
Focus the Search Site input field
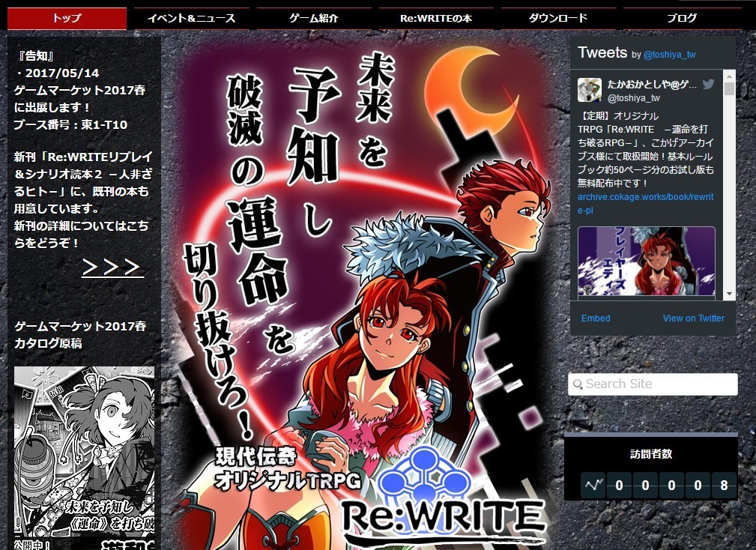pyautogui.click(x=653, y=384)
